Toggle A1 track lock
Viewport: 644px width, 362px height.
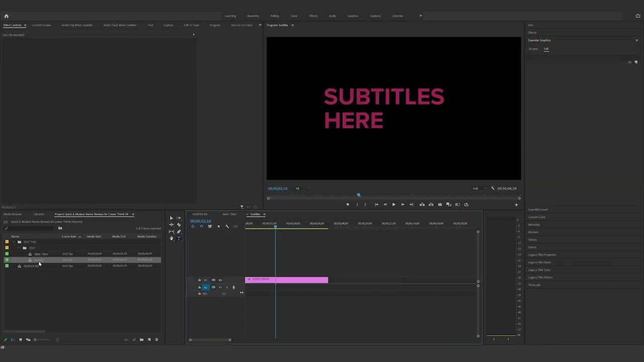tap(199, 288)
